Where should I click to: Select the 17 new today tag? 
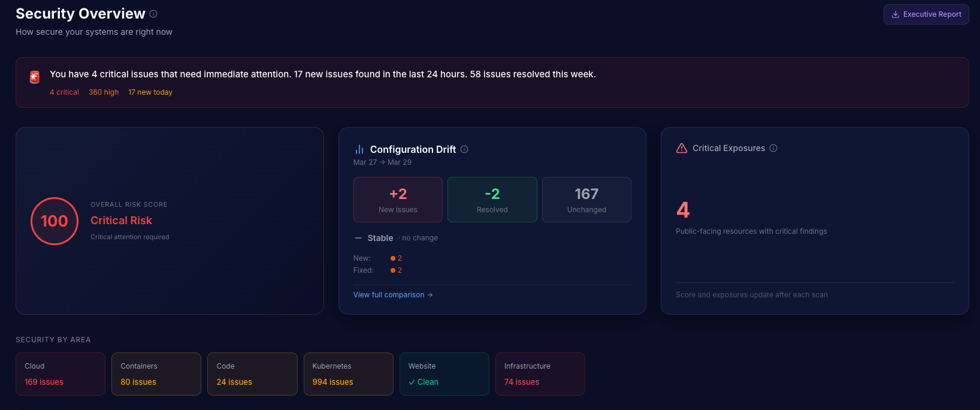pos(150,92)
